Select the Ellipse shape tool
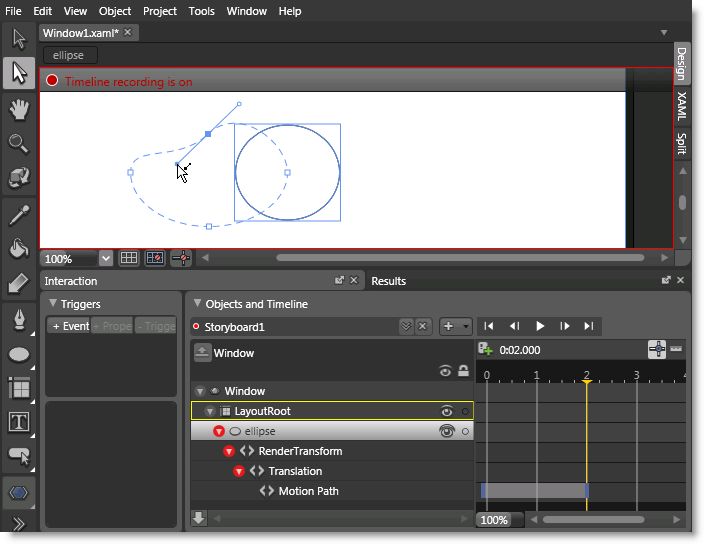Viewport: 704px width, 544px height. point(19,354)
